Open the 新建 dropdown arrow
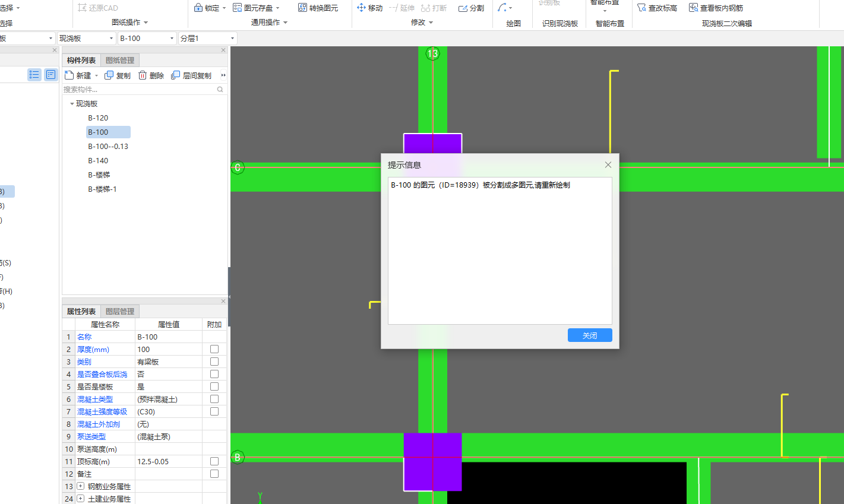Viewport: 844px width, 504px height. click(96, 76)
